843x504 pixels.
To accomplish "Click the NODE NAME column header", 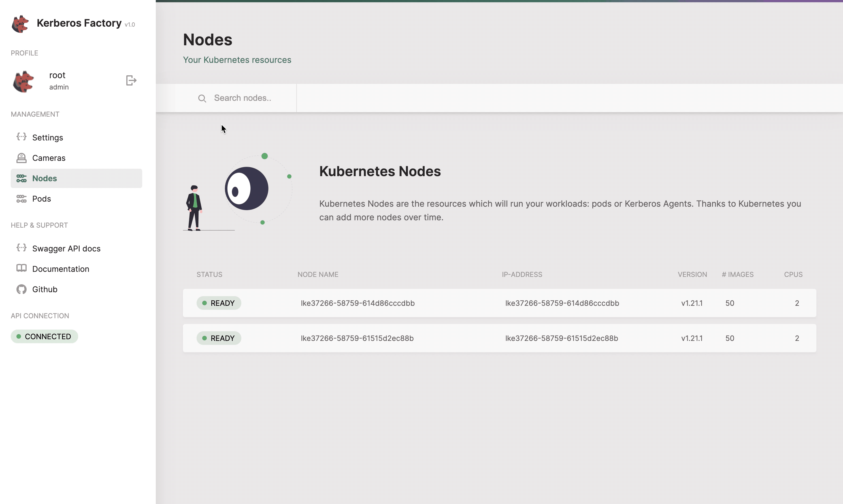I will (x=318, y=274).
